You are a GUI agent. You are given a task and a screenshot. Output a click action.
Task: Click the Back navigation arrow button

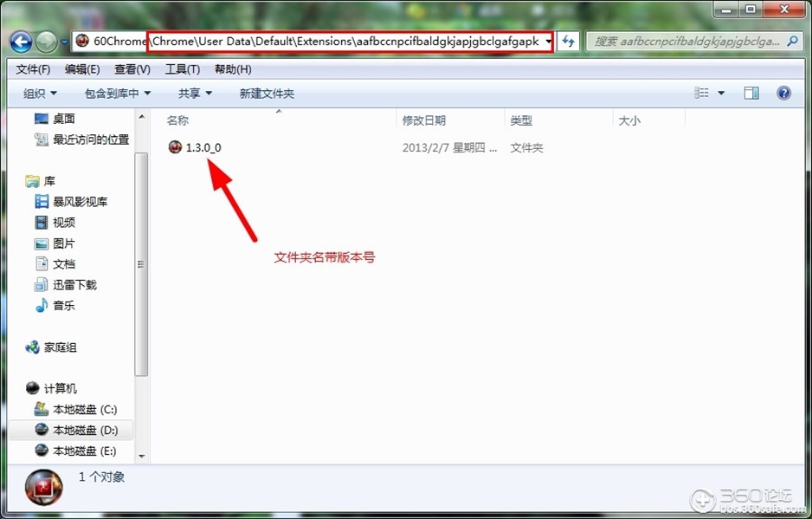coord(21,42)
